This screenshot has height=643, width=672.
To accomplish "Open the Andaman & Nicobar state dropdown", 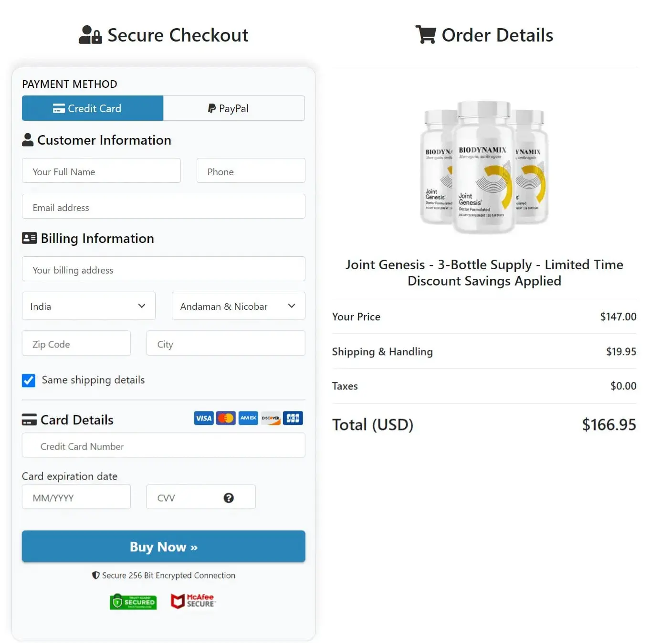I will pyautogui.click(x=238, y=306).
